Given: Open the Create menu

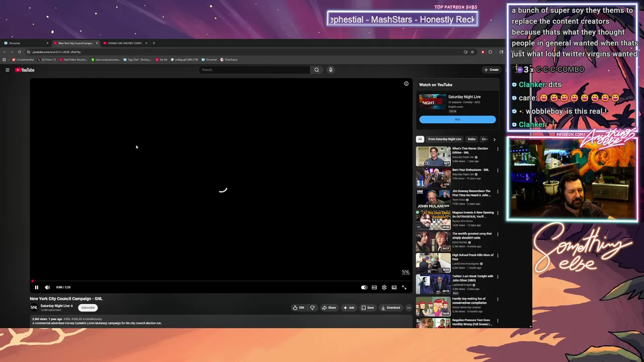Looking at the screenshot, I should point(491,70).
